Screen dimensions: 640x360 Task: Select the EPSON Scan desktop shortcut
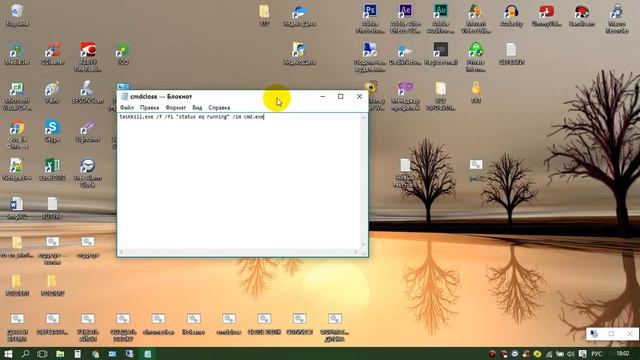(87, 92)
